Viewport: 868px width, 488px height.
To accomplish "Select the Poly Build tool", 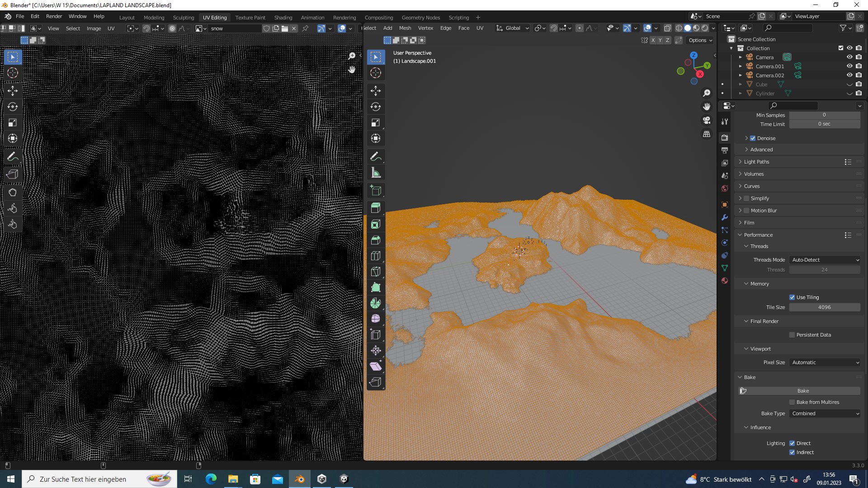I will 376,287.
